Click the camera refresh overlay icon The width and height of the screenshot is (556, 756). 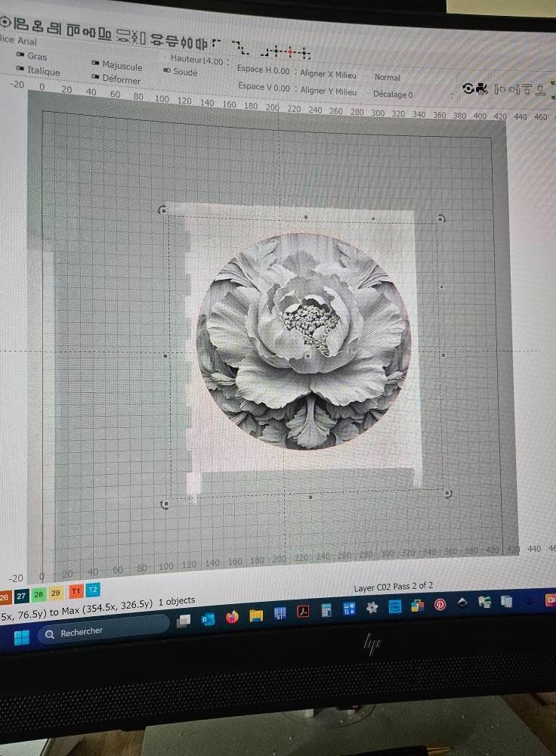[468, 88]
